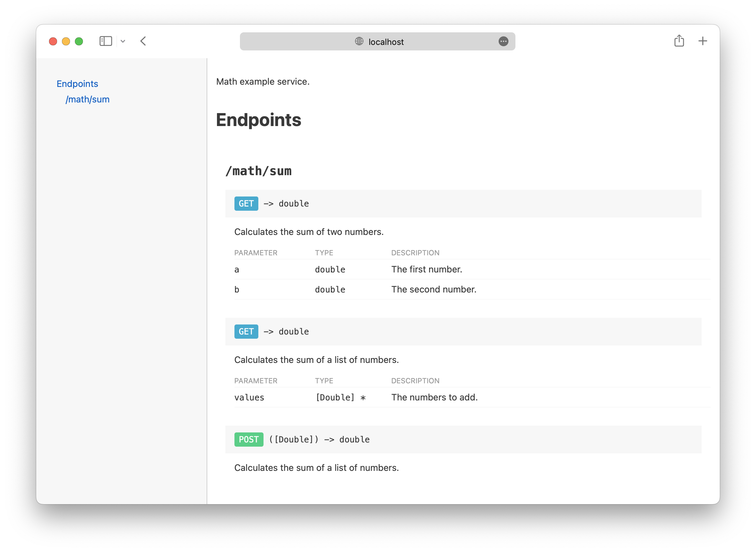The height and width of the screenshot is (552, 756).
Task: Open a new tab with plus icon
Action: pos(703,41)
